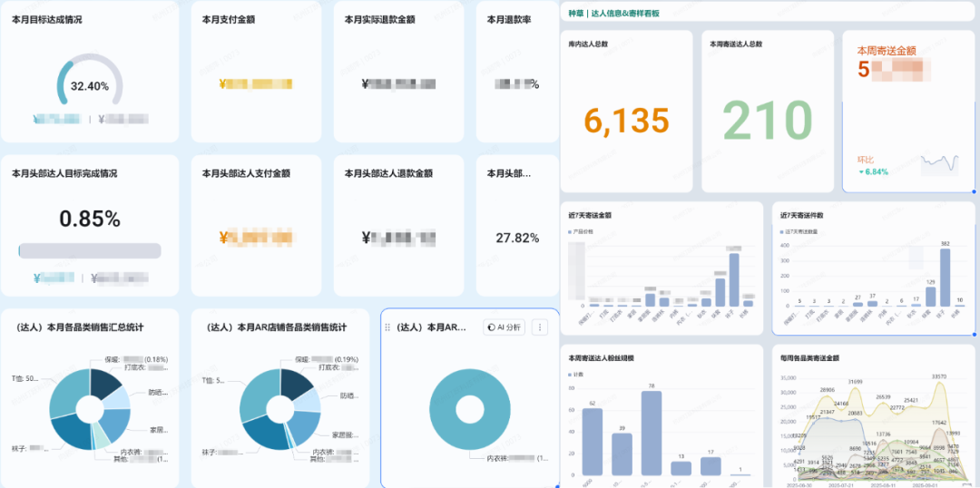Click the 27.82% value in 本月头部 card
This screenshot has width=980, height=488.
click(517, 238)
